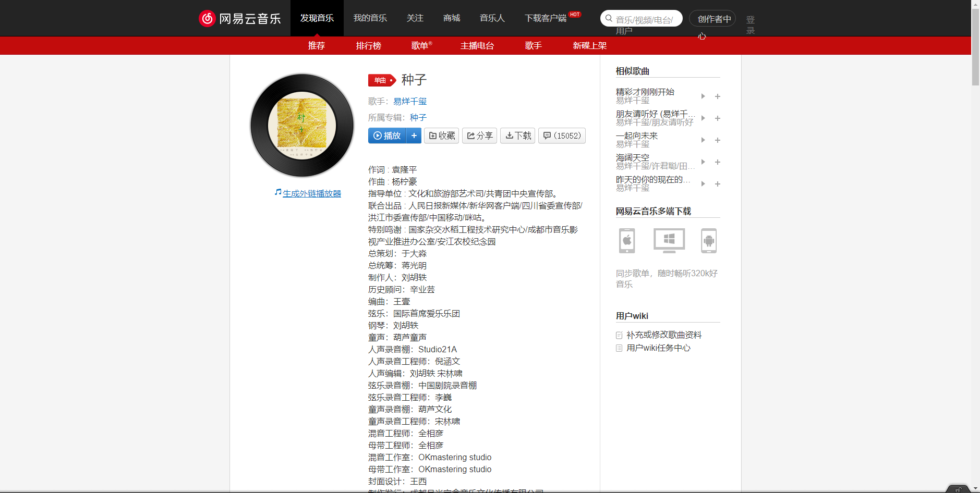980x493 pixels.
Task: Click 登录 login link
Action: pyautogui.click(x=751, y=24)
